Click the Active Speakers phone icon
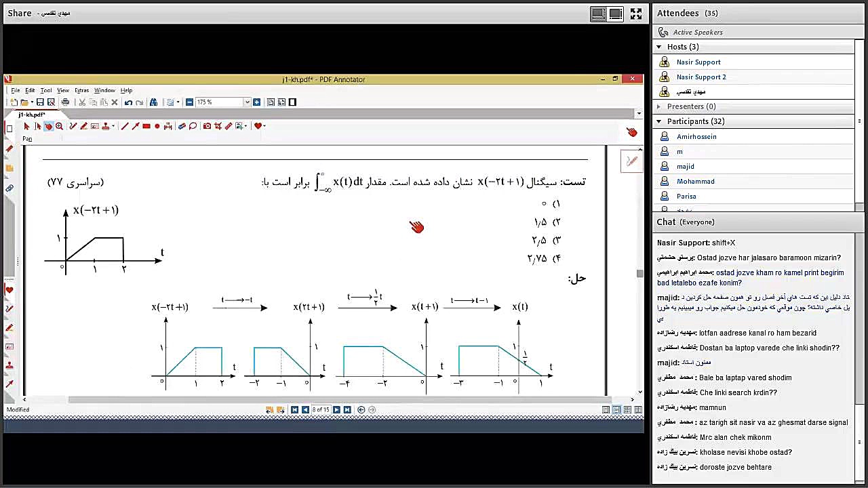The height and width of the screenshot is (488, 868). [664, 33]
